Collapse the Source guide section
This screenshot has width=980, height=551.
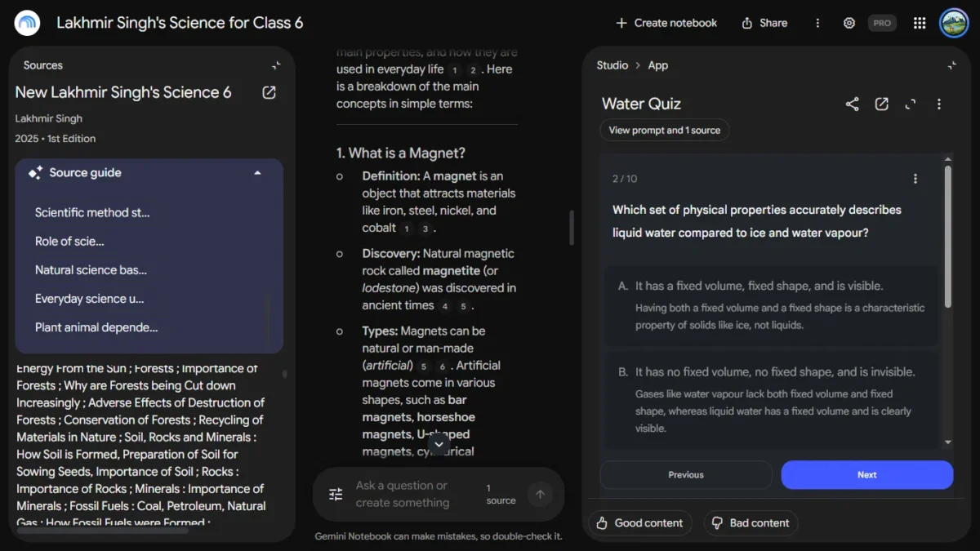(x=257, y=173)
